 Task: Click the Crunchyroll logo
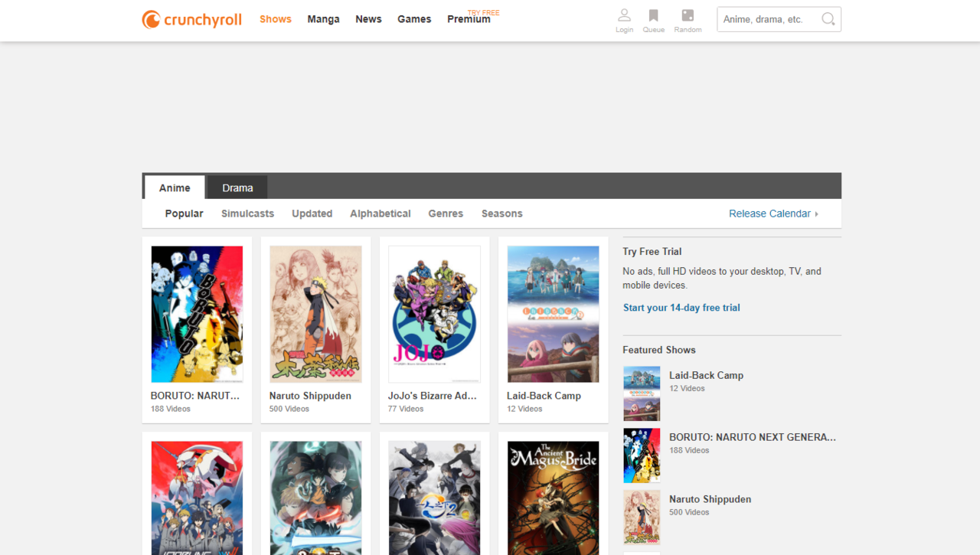pyautogui.click(x=191, y=19)
